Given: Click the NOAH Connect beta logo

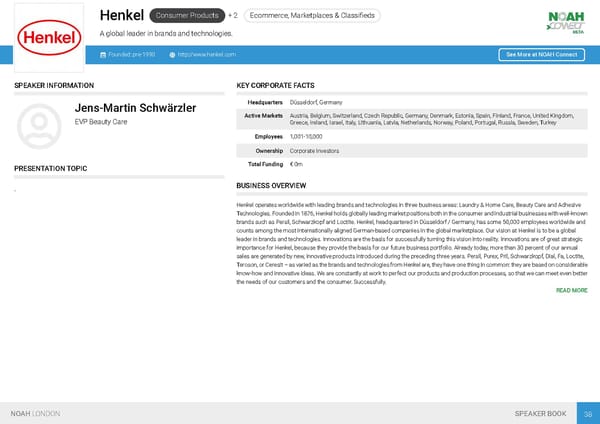Looking at the screenshot, I should click(x=567, y=21).
